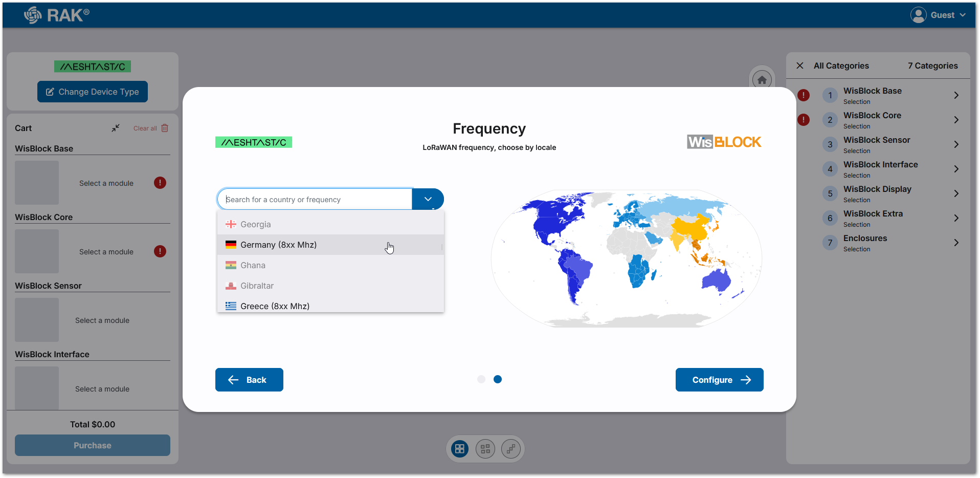
Task: Open the Guest account menu
Action: (x=939, y=15)
